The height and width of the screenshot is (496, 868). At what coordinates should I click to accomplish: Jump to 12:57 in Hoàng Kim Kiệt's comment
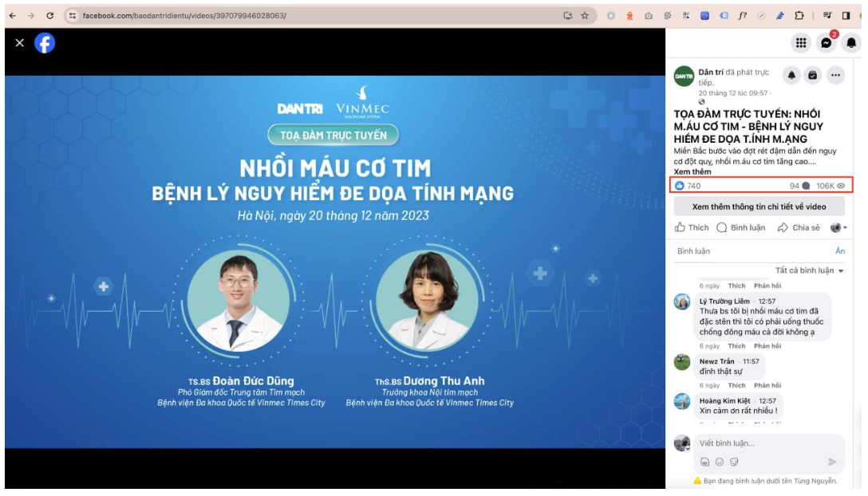[x=767, y=401]
